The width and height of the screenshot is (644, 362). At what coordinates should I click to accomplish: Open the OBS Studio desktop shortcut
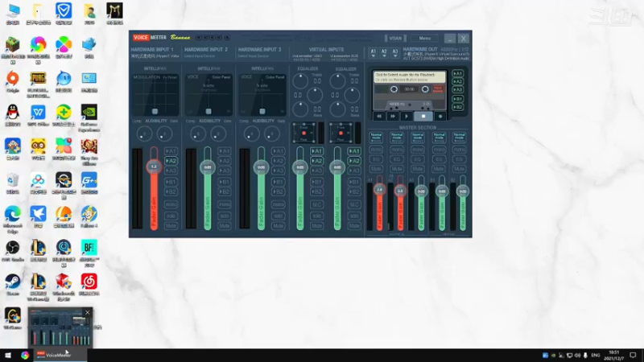(x=13, y=251)
